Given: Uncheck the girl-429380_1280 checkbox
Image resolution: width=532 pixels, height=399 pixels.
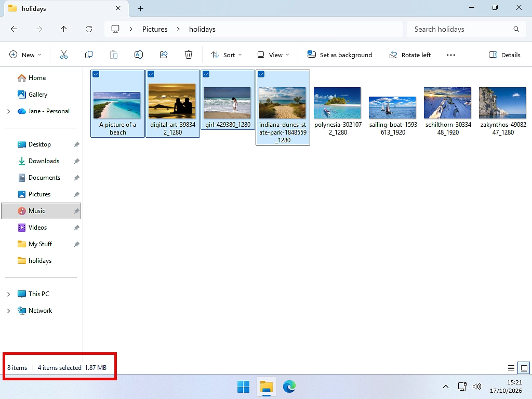Looking at the screenshot, I should 206,74.
